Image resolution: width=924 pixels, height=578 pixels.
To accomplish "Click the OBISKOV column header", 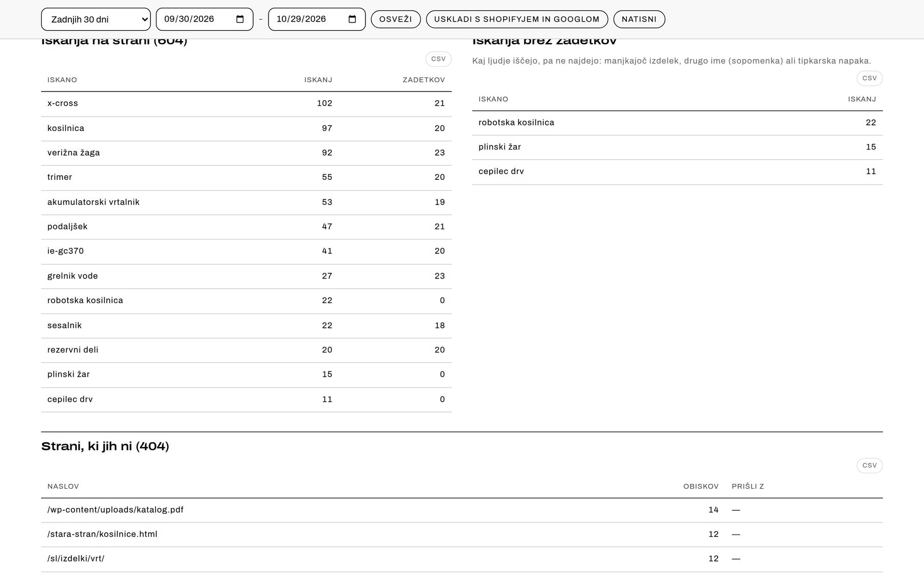I will (701, 487).
